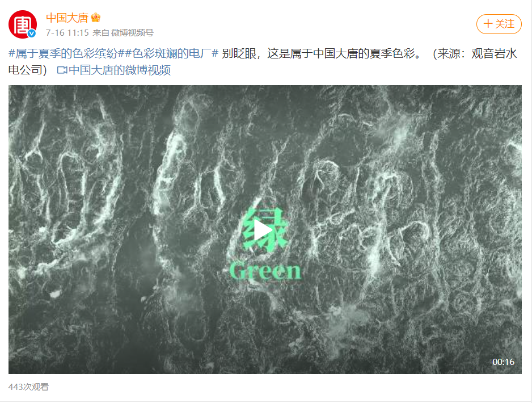Follow the account with +关注 button

[x=499, y=24]
